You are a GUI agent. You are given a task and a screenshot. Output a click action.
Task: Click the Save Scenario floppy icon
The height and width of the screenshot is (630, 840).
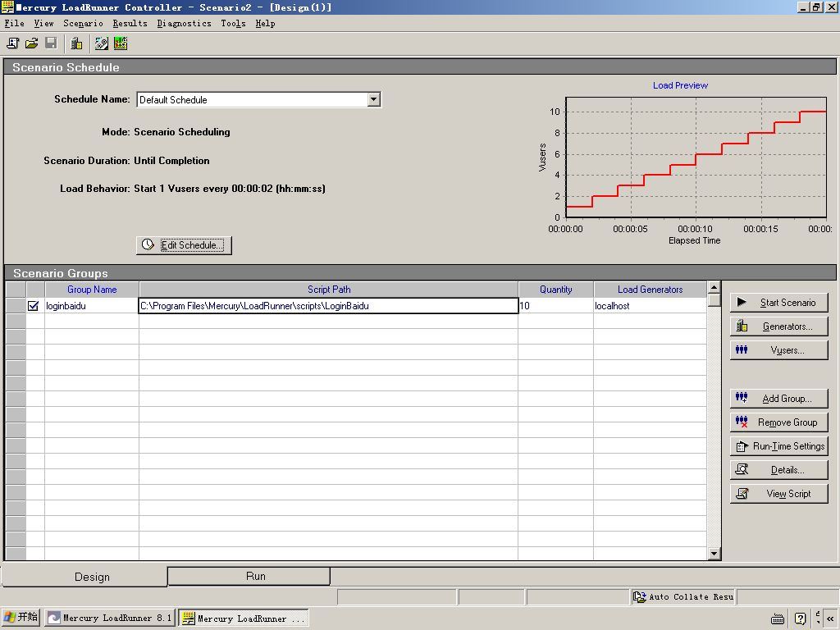point(51,43)
